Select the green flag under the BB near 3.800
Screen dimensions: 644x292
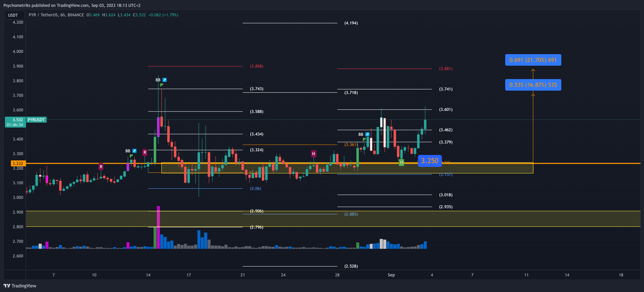coord(162,85)
